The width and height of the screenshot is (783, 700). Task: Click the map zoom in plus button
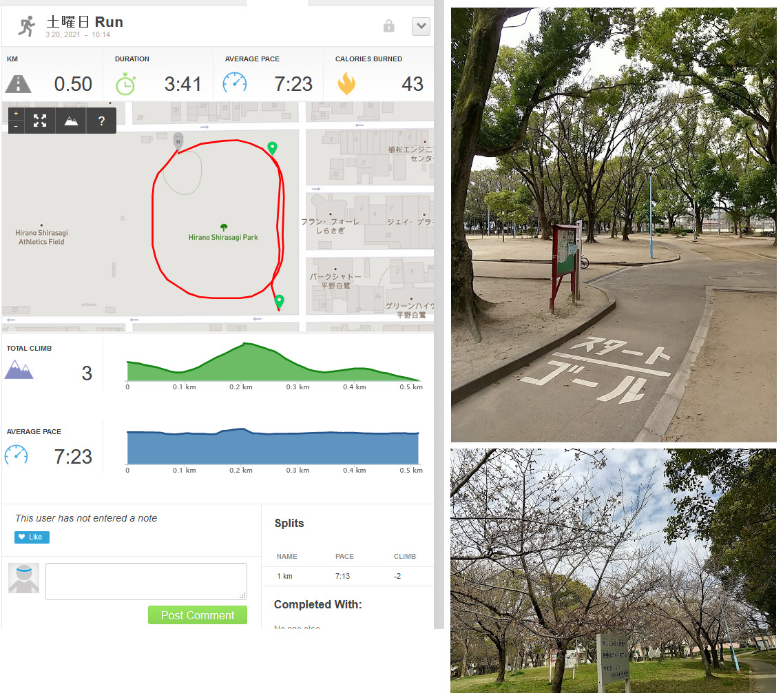click(16, 114)
